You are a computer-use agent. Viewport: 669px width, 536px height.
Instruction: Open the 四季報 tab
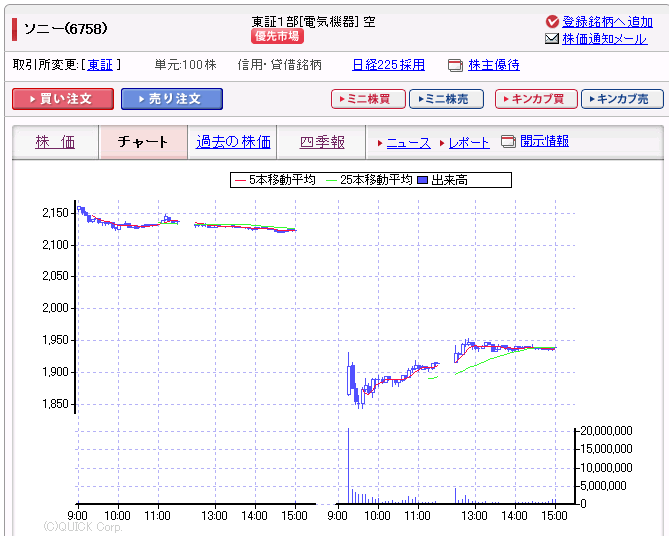coord(322,142)
